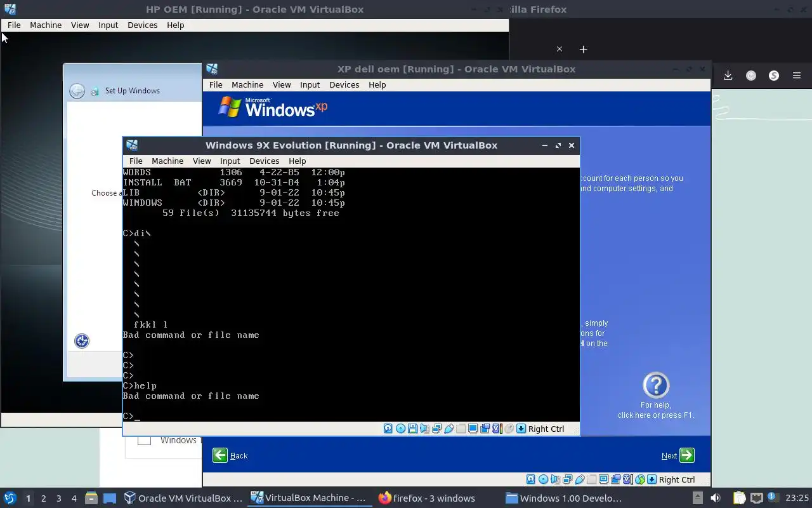Click audio indicator in XP dell oem status bar
812x508 pixels.
click(555, 479)
